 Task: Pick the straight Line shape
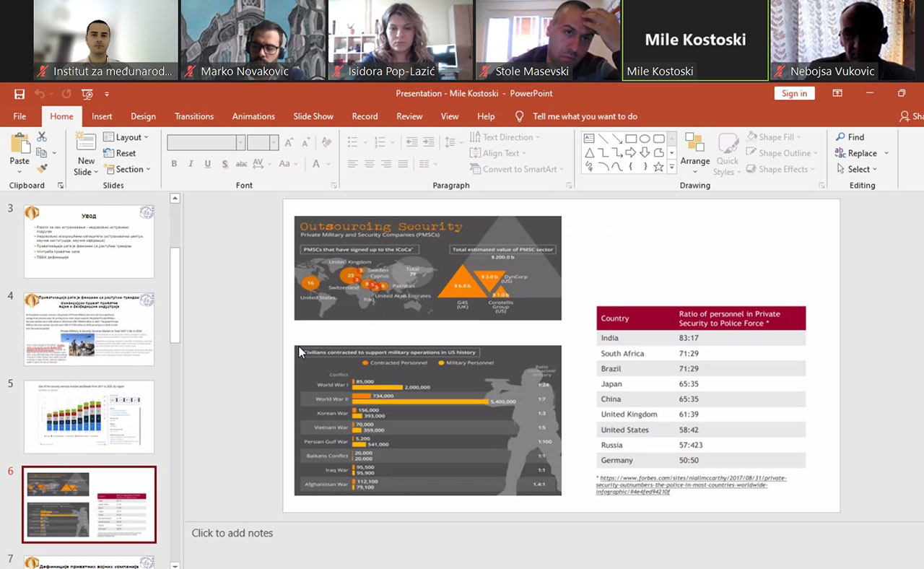tap(603, 139)
